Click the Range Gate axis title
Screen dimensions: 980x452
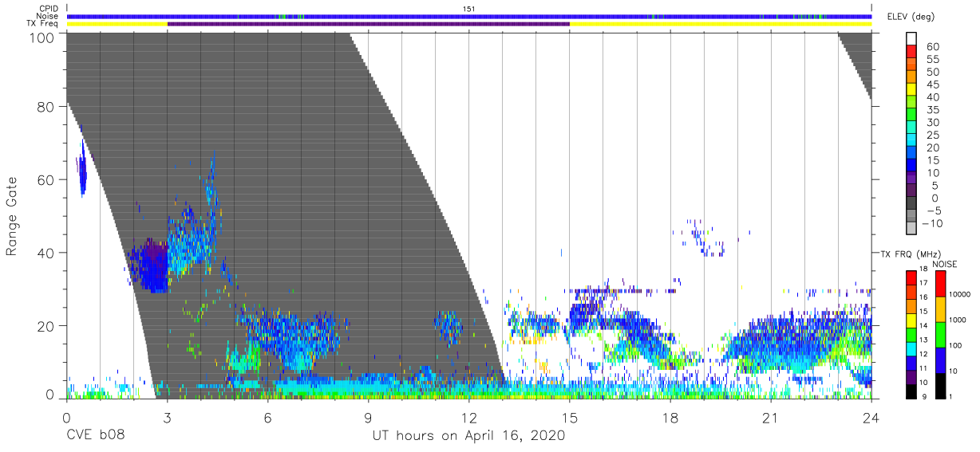click(x=12, y=215)
